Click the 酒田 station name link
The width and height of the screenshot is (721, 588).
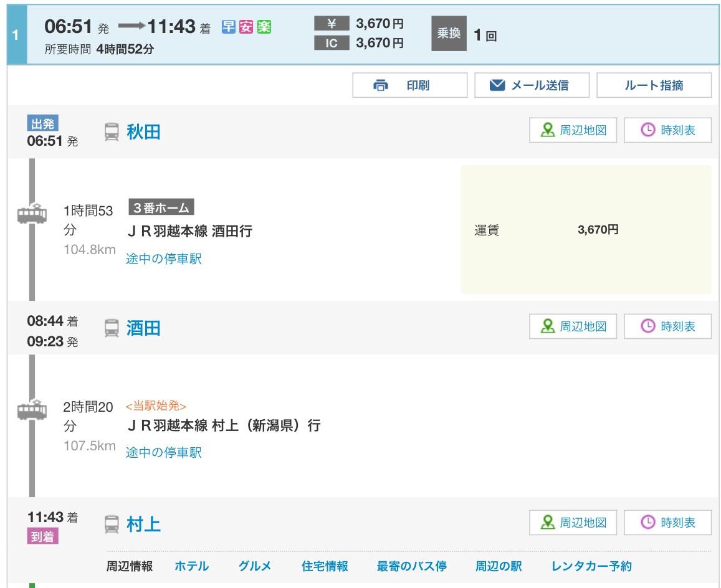144,328
